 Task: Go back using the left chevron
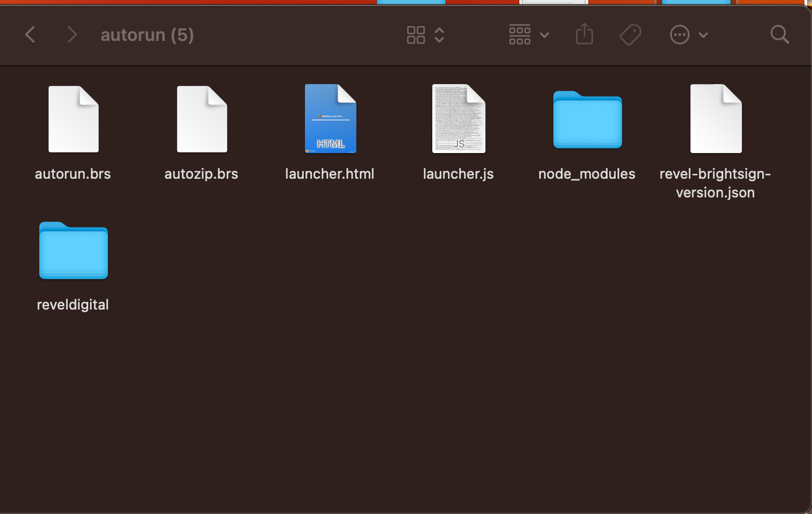point(30,35)
